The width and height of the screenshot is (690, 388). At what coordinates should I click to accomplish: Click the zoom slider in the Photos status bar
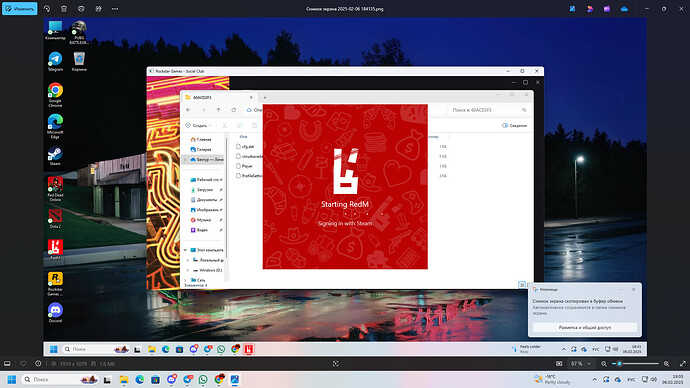635,364
